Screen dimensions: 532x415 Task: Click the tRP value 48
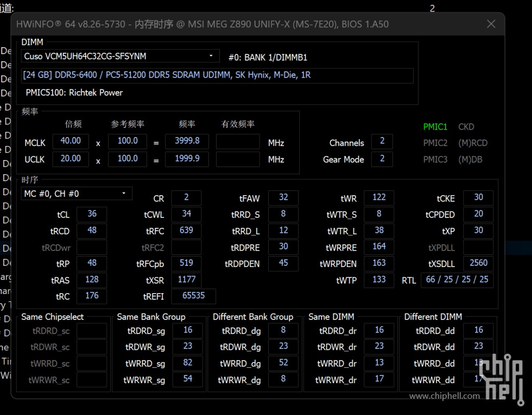pyautogui.click(x=92, y=263)
